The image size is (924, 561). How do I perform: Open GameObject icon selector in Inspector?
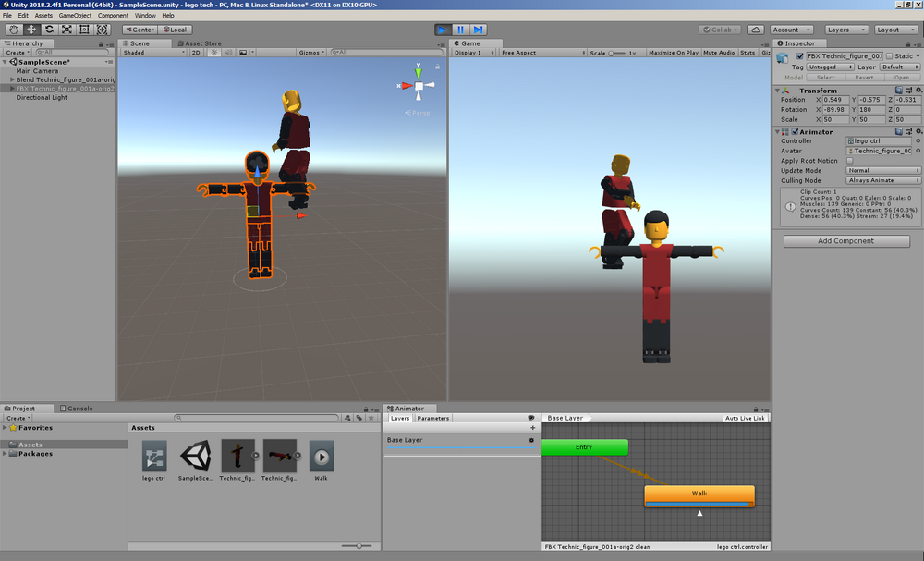pyautogui.click(x=783, y=57)
